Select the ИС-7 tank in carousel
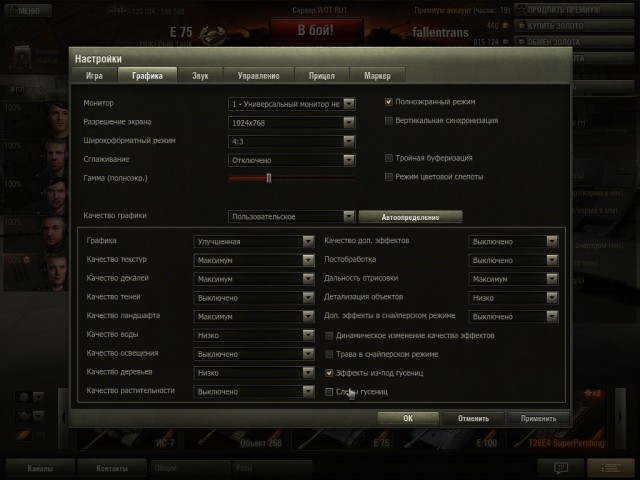This screenshot has width=640, height=480. coord(127,438)
